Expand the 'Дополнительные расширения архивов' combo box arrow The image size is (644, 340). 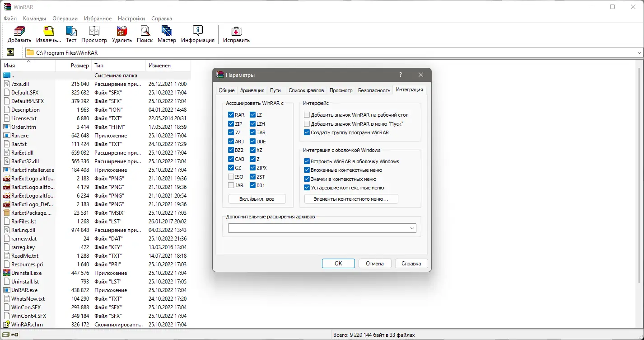point(412,228)
